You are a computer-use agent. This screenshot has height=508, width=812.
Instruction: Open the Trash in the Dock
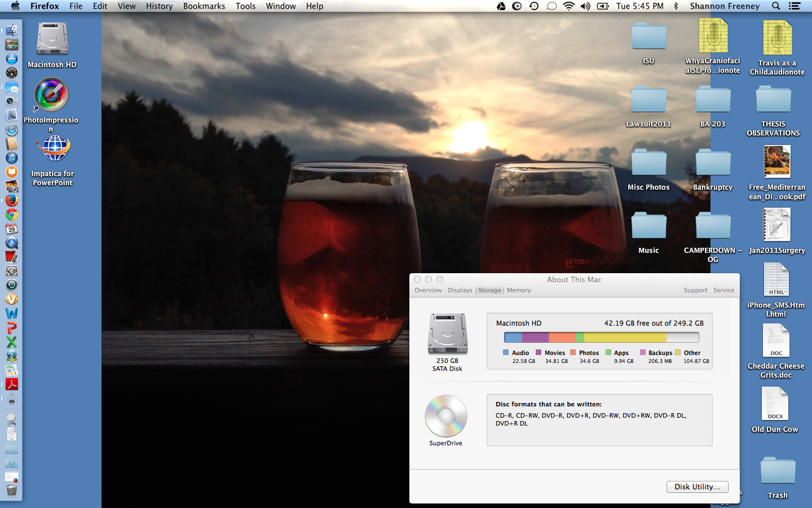click(x=12, y=490)
